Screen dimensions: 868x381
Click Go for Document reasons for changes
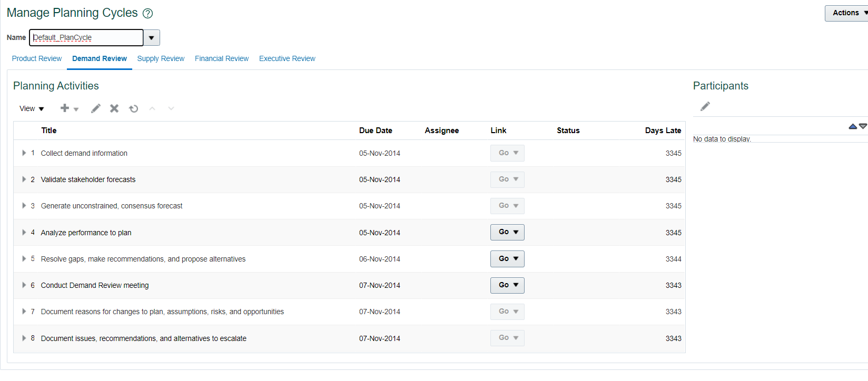click(x=507, y=312)
